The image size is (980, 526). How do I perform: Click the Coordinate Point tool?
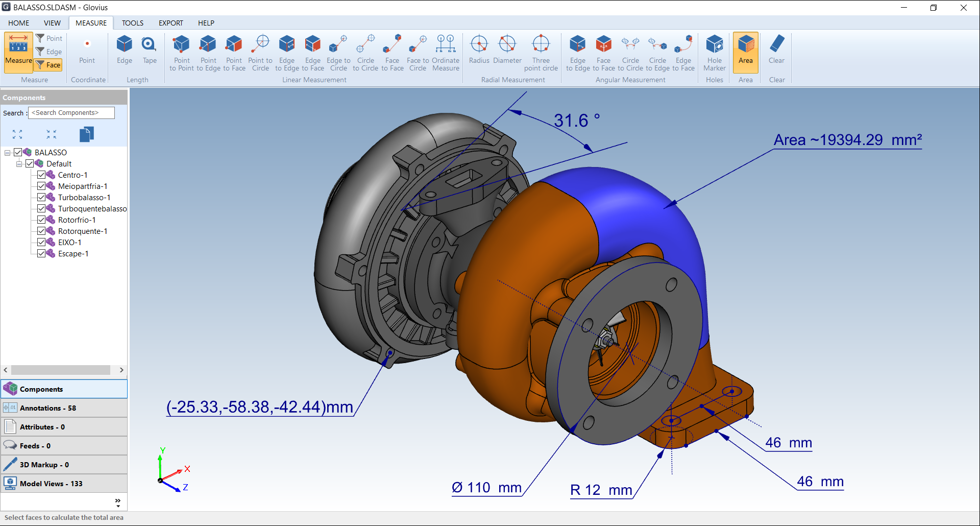[87, 50]
